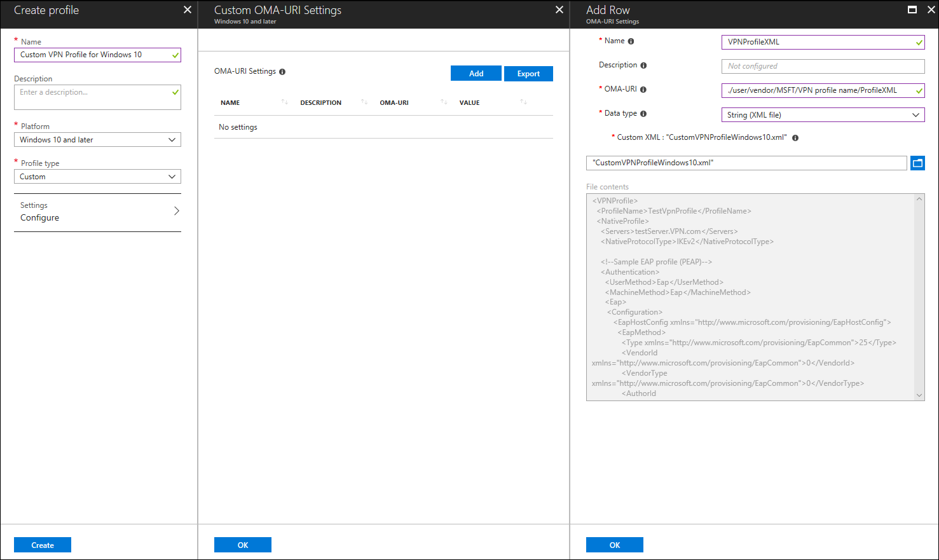Click the Create button
The image size is (939, 560).
pyautogui.click(x=43, y=545)
